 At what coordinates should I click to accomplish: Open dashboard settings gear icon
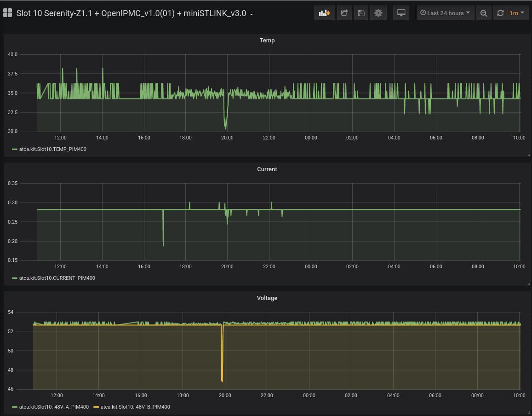pyautogui.click(x=378, y=13)
